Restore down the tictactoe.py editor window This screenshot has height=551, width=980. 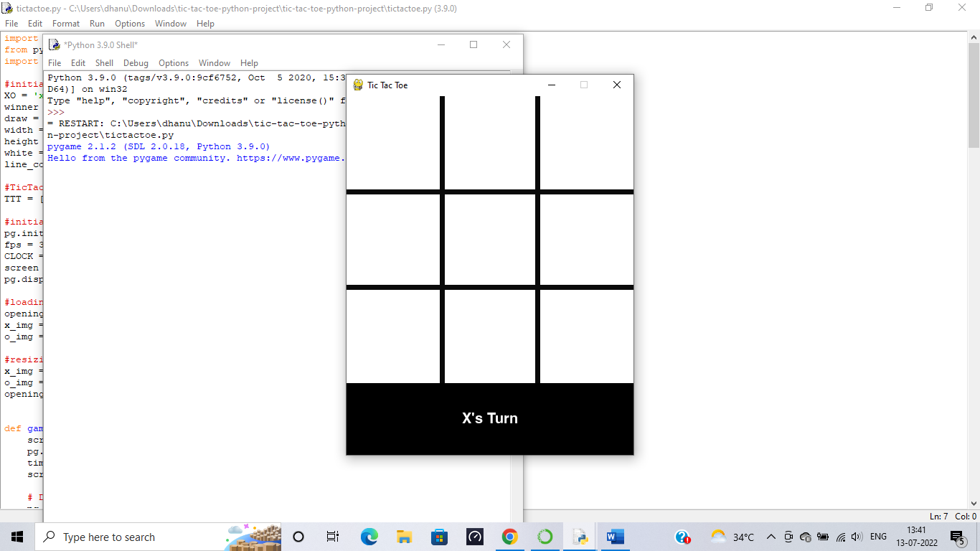tap(929, 8)
